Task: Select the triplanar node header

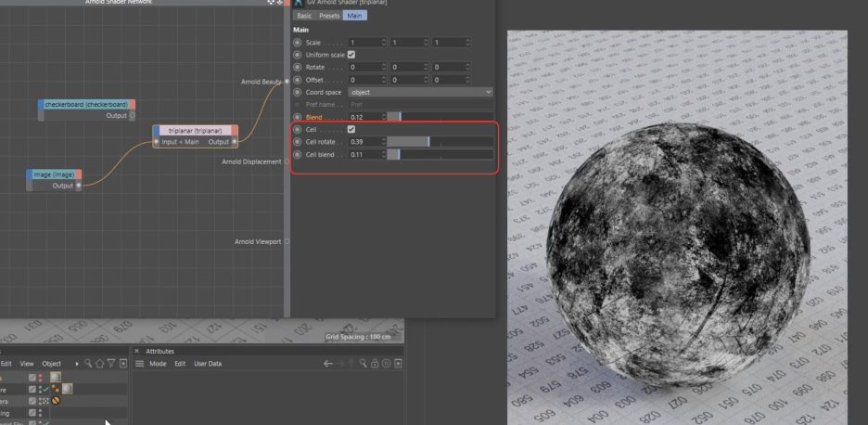Action: 196,131
